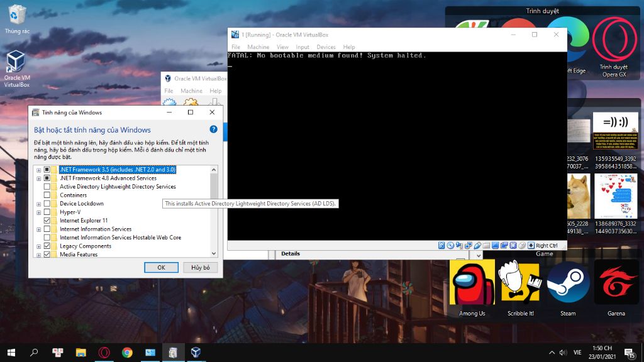This screenshot has width=644, height=362.
Task: Select the Opera GX browser shortcut
Action: (614, 47)
